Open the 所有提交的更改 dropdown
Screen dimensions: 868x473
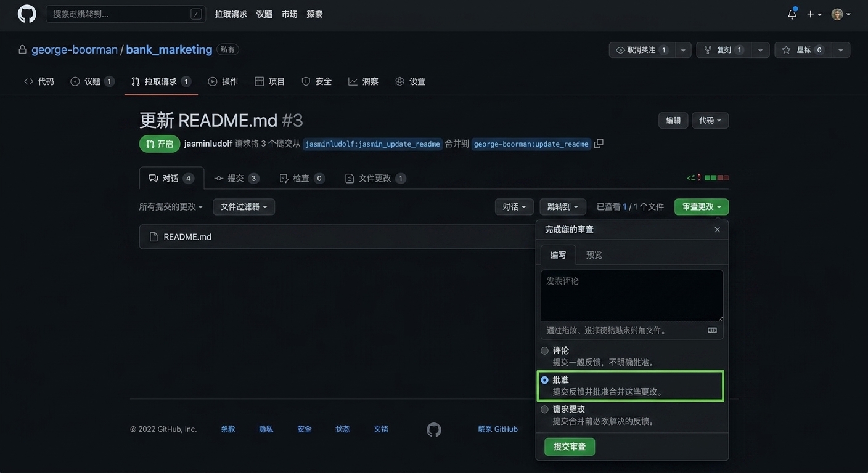(x=171, y=207)
